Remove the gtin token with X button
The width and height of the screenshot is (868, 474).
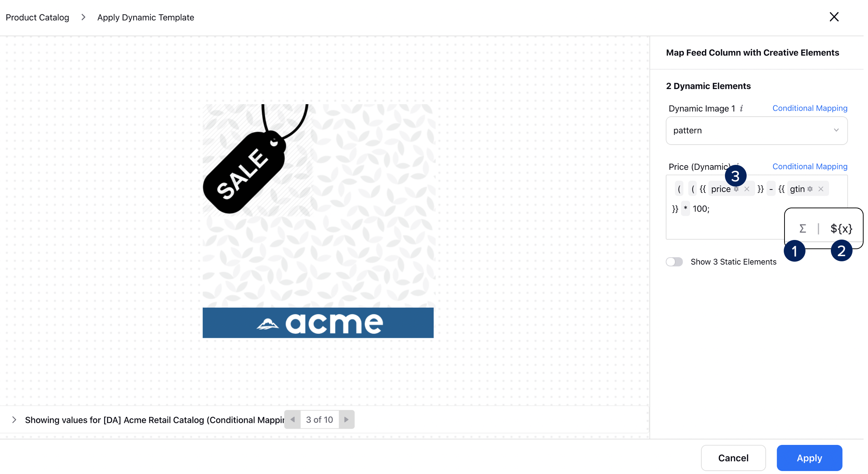[x=821, y=188]
